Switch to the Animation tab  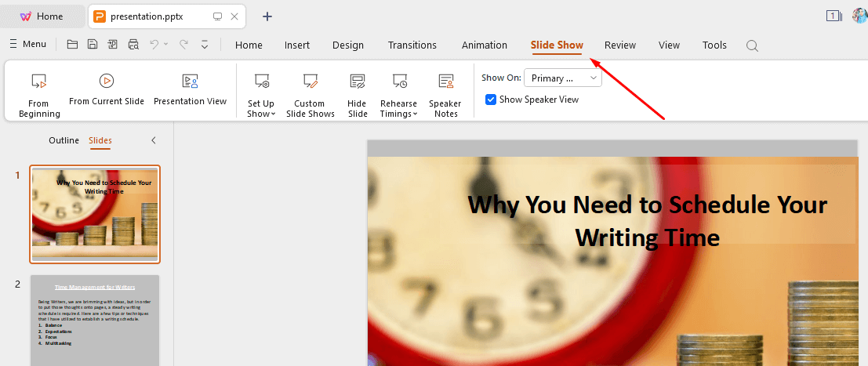click(485, 45)
